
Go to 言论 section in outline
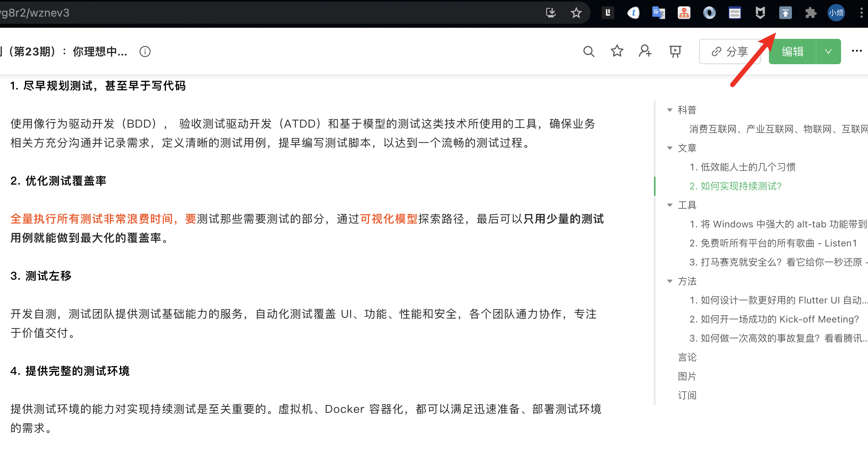click(x=687, y=357)
